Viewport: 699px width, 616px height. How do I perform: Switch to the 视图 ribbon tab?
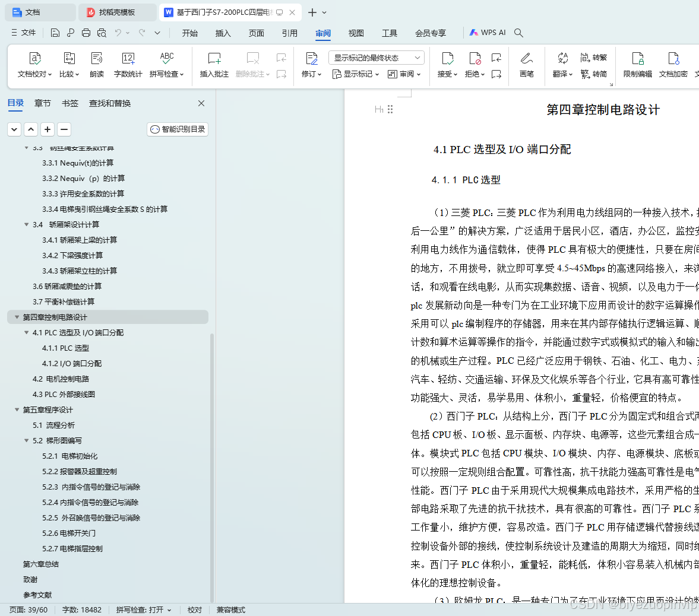pos(356,33)
